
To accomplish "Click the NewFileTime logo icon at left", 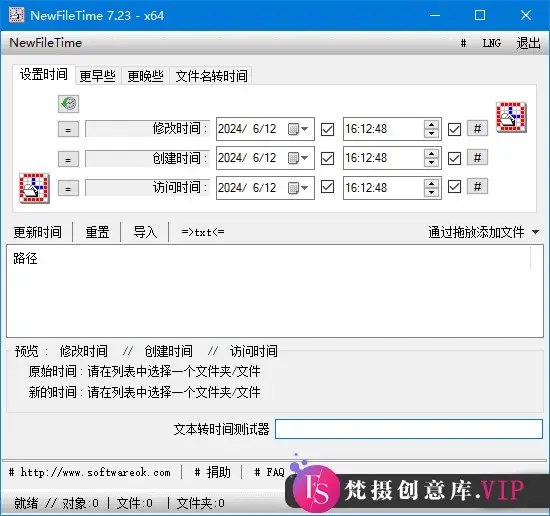I will (x=34, y=188).
